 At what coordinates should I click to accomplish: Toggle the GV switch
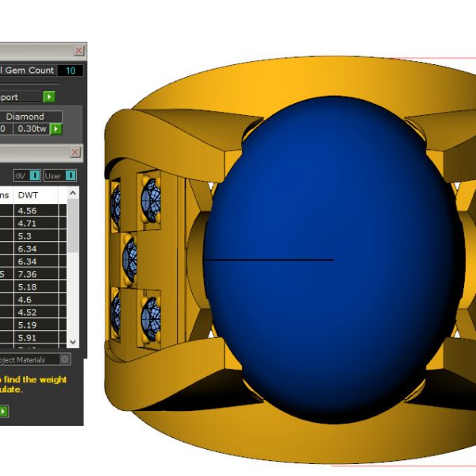(x=35, y=175)
